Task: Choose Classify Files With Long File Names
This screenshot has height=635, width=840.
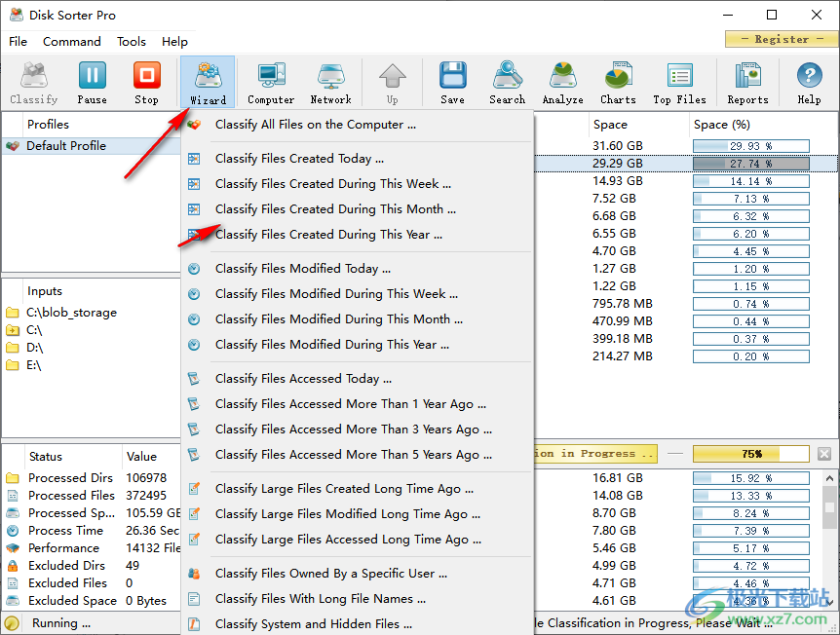Action: point(358,599)
